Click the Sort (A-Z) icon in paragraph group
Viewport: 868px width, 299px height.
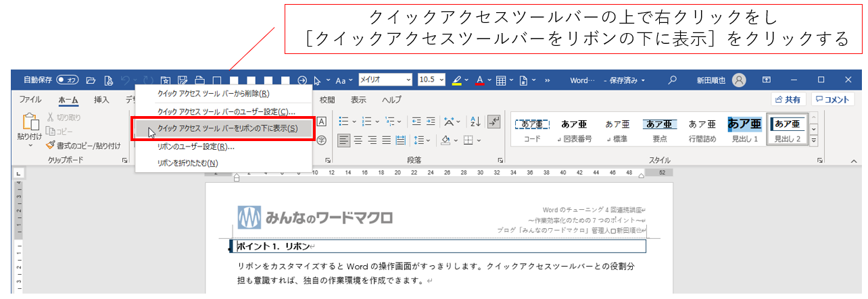click(474, 121)
